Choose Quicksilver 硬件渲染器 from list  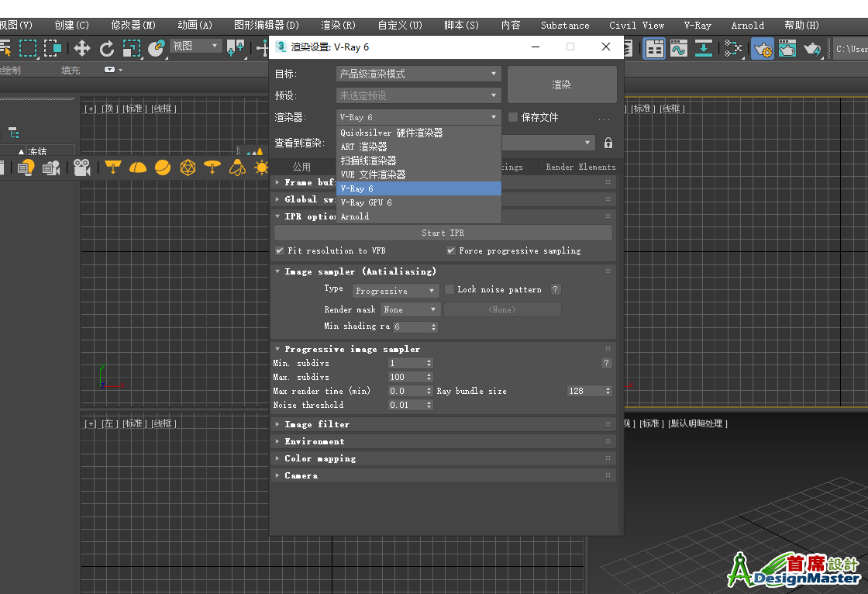tap(418, 133)
